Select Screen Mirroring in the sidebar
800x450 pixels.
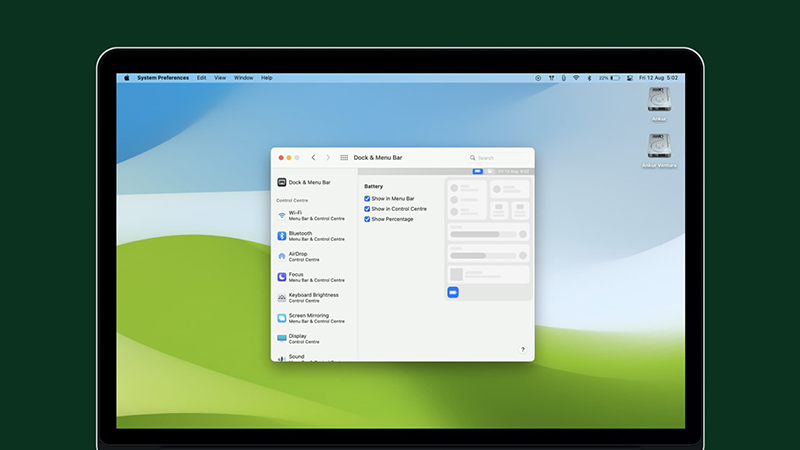315,318
